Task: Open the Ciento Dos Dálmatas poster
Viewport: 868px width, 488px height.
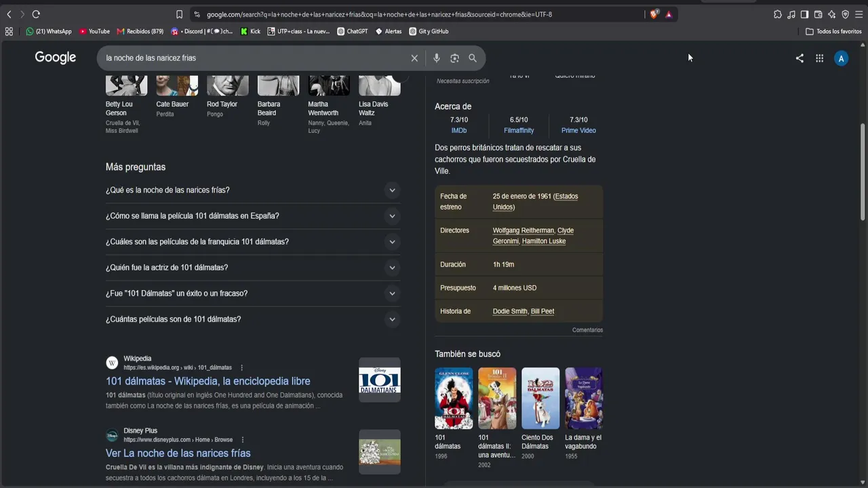Action: click(540, 399)
